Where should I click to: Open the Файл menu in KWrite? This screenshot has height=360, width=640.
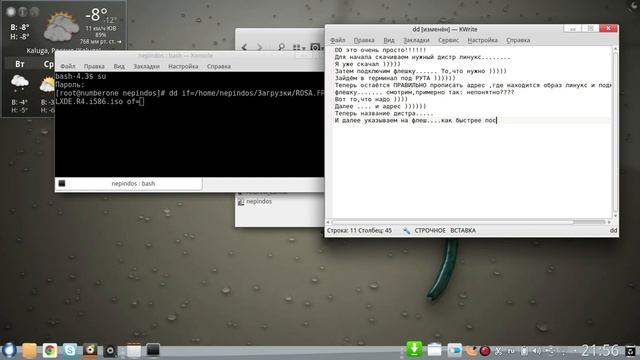tap(338, 40)
